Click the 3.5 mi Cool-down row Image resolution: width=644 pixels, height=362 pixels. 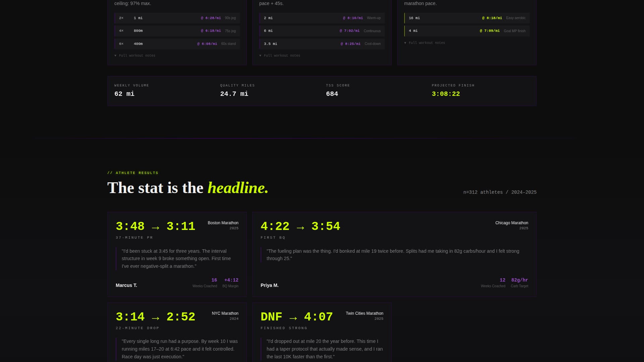pyautogui.click(x=322, y=44)
